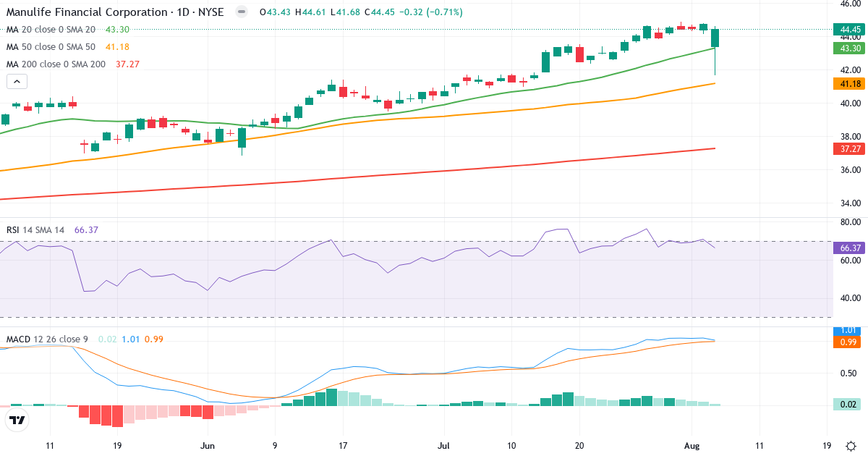Click the MACD 1.01 value tag

[x=848, y=331]
